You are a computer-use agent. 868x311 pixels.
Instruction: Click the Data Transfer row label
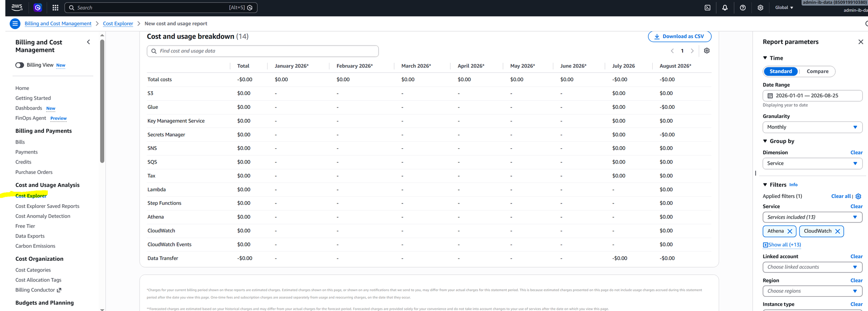click(x=163, y=258)
